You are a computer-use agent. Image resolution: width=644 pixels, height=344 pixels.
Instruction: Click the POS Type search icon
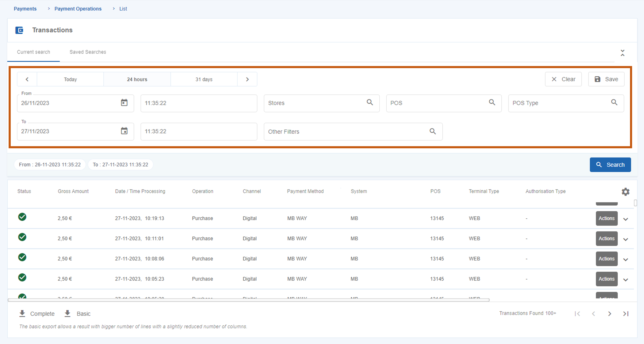[x=614, y=102]
